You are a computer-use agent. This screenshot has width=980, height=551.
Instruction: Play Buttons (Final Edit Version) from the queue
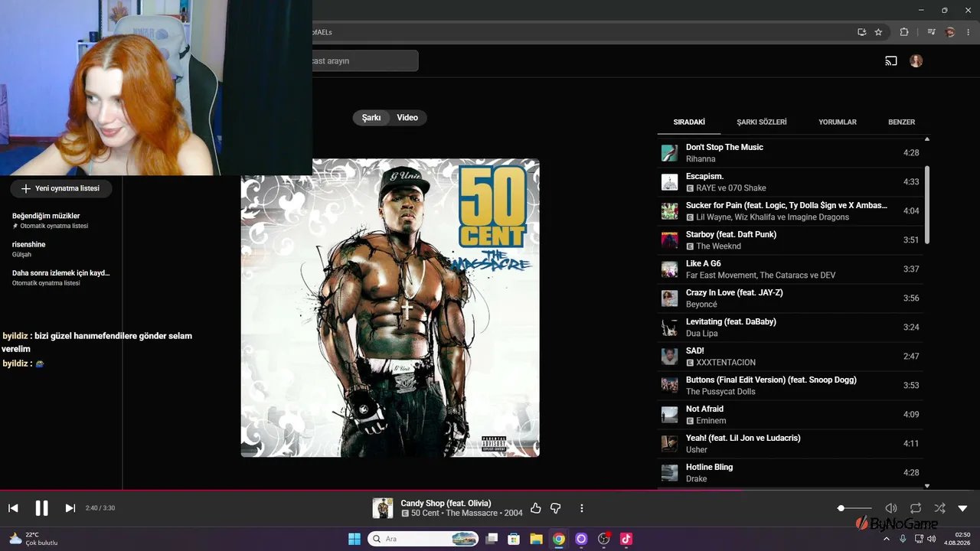coord(791,386)
